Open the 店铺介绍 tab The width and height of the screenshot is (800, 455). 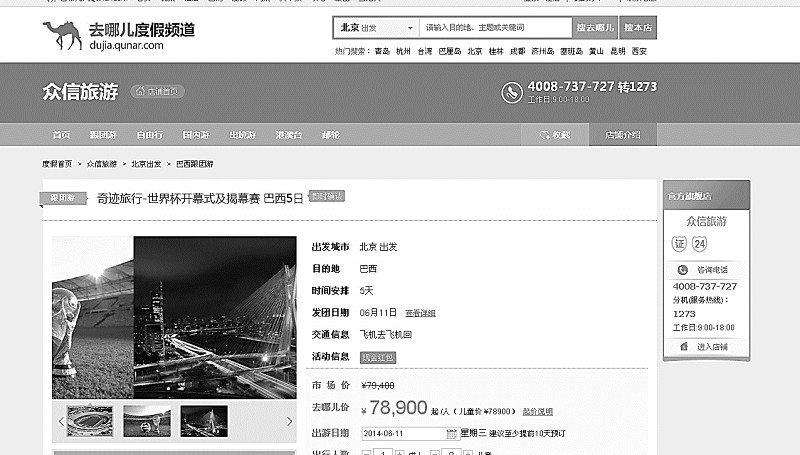[623, 135]
